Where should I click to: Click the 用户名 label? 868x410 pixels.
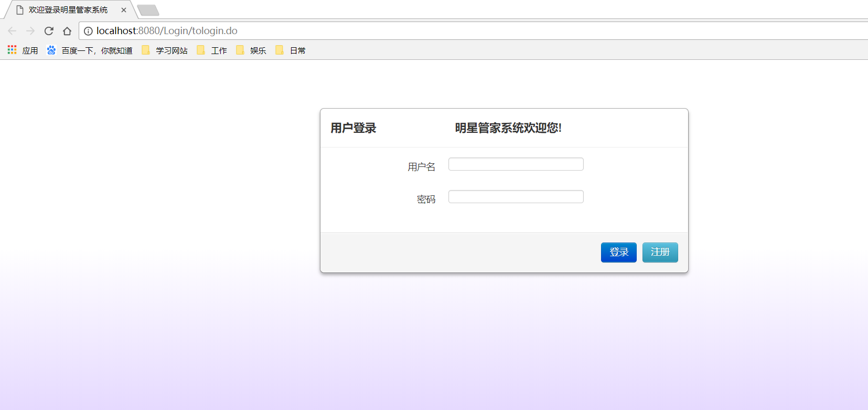pyautogui.click(x=422, y=167)
